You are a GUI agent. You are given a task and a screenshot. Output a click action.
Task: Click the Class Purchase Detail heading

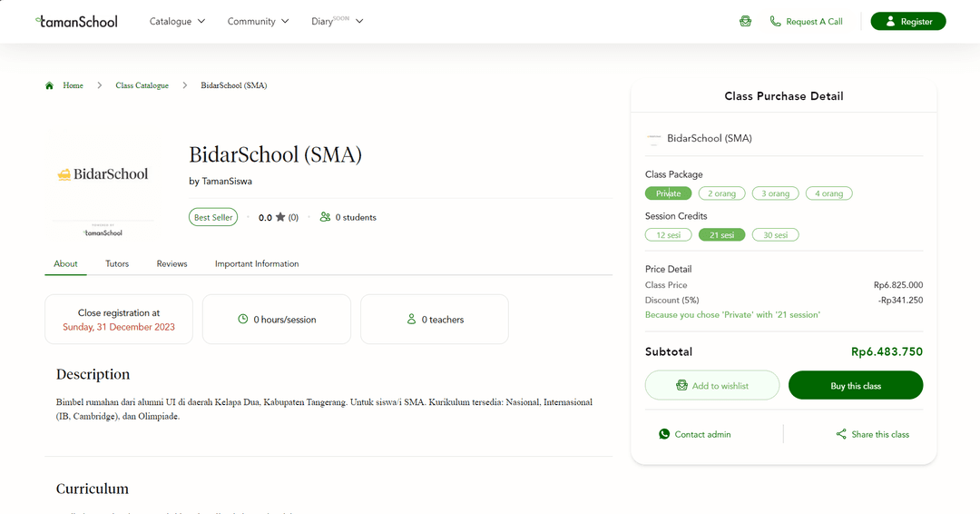click(784, 96)
